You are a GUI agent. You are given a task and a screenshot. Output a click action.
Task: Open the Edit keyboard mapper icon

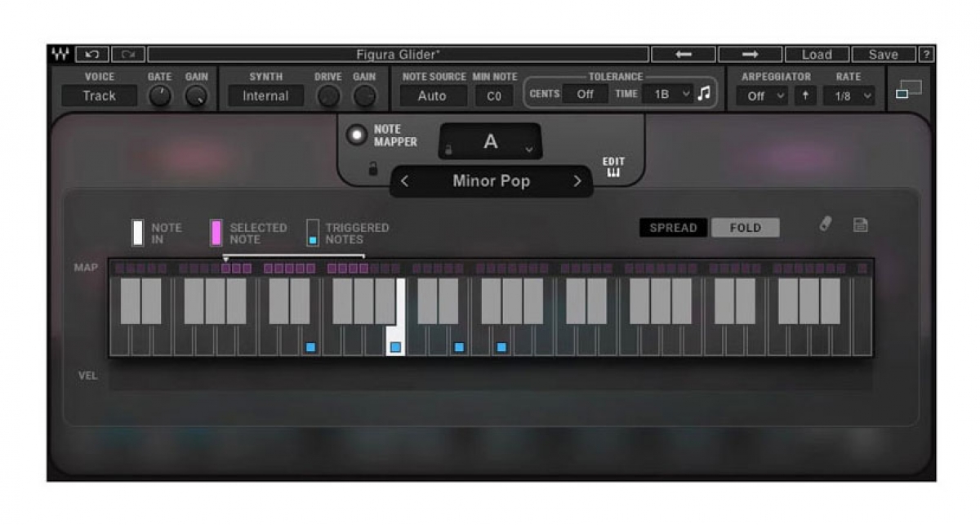tap(613, 167)
